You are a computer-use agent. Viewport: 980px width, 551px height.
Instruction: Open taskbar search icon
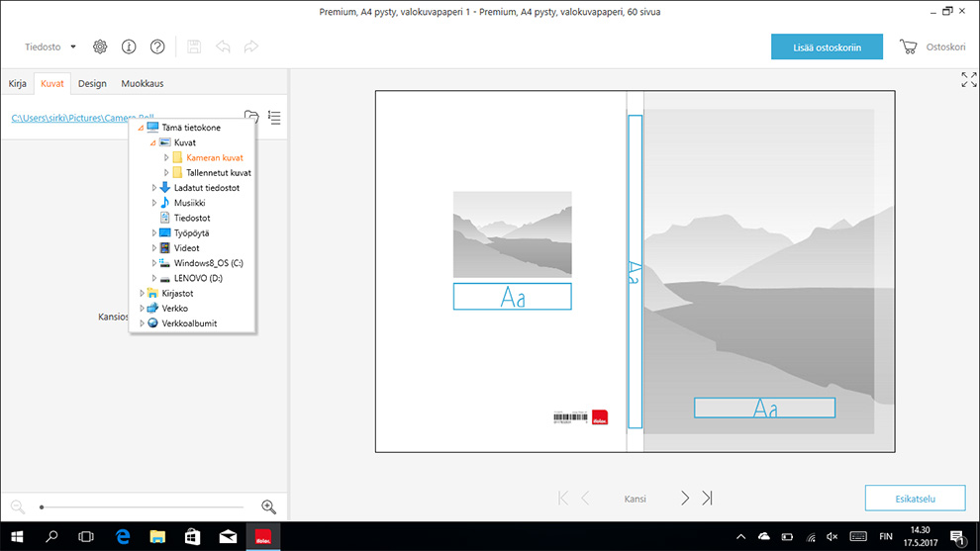pyautogui.click(x=51, y=536)
